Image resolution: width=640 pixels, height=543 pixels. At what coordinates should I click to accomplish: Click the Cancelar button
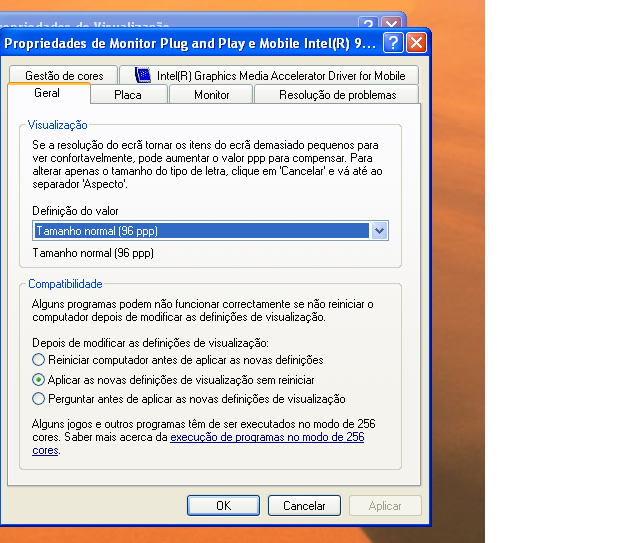click(x=304, y=505)
